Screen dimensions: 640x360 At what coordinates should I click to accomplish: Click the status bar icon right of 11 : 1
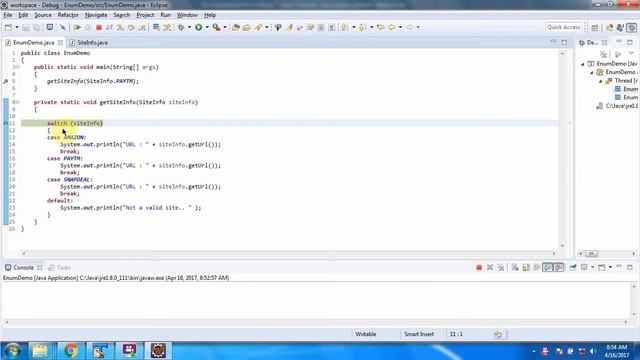click(498, 334)
